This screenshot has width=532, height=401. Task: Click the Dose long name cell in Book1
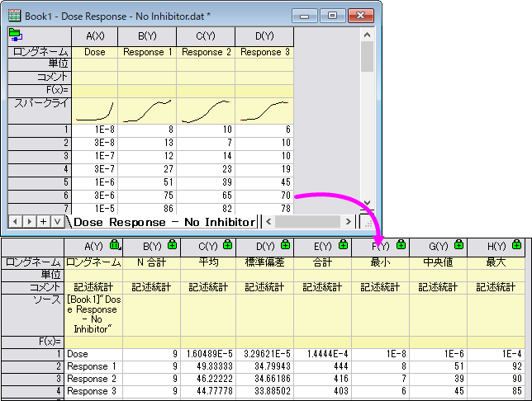point(95,52)
